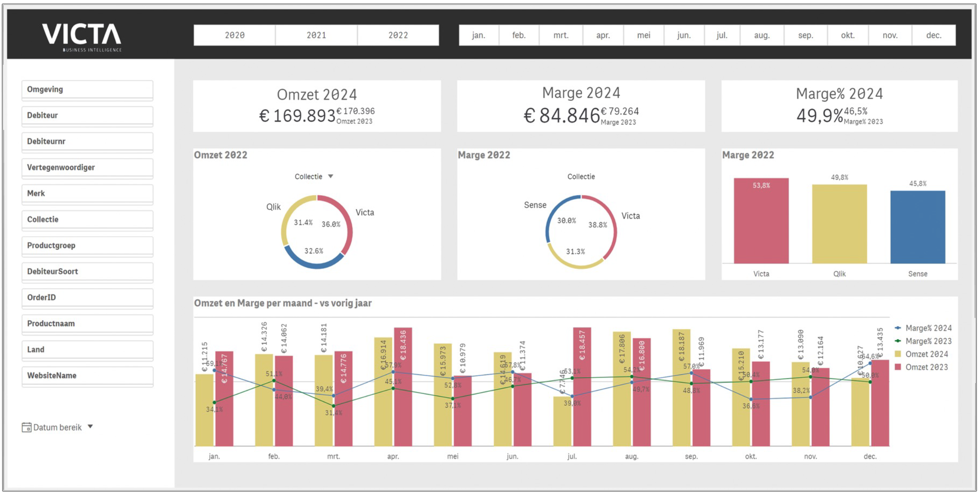Choose nov. in the month selector bar
This screenshot has height=496, width=980.
[x=890, y=35]
